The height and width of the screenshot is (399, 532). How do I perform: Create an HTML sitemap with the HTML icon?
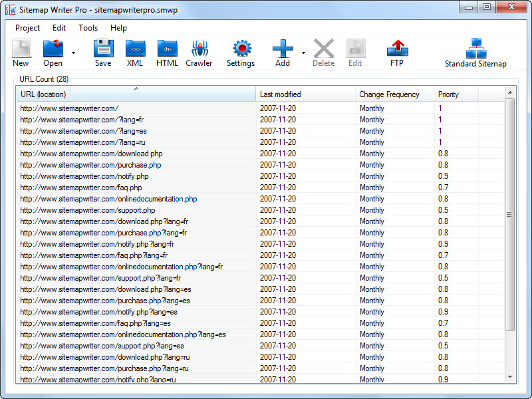tap(168, 49)
